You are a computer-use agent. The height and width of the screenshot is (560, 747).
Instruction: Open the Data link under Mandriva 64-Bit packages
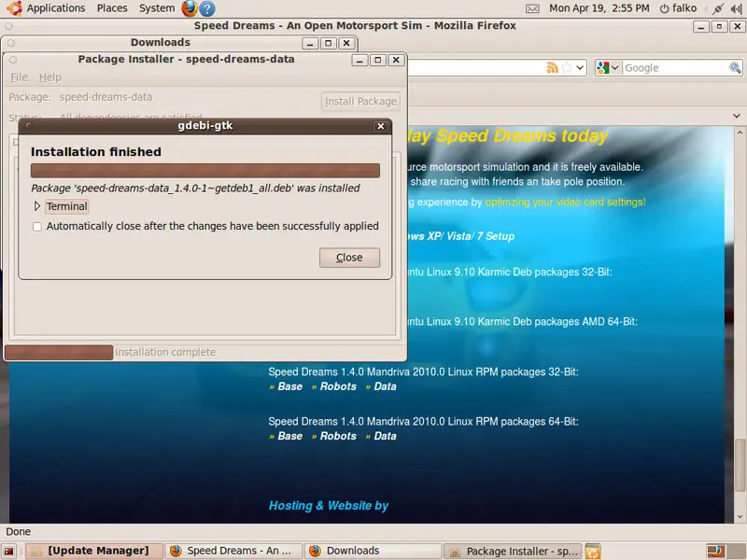385,436
